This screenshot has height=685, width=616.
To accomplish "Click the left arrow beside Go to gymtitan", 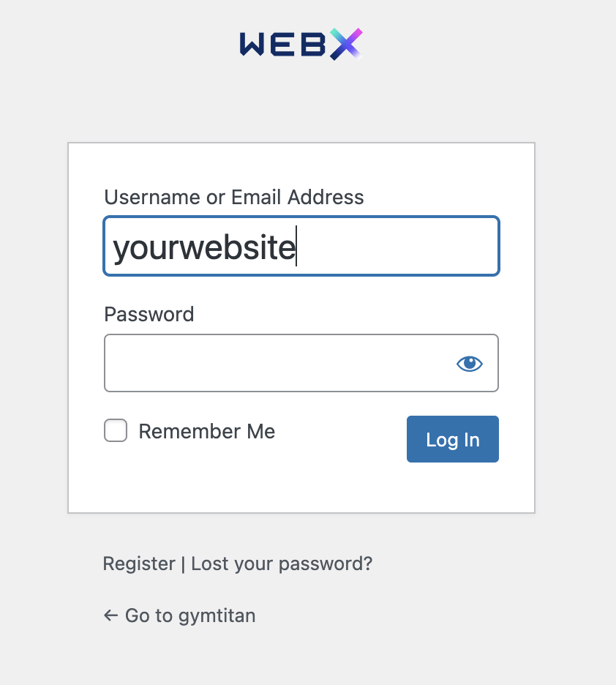I will coord(111,615).
